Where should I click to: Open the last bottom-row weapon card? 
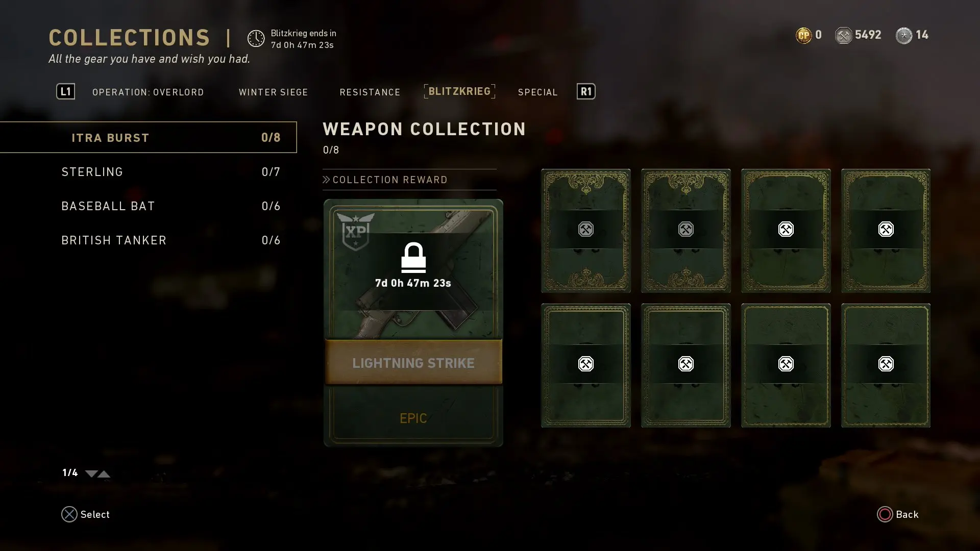[886, 365]
